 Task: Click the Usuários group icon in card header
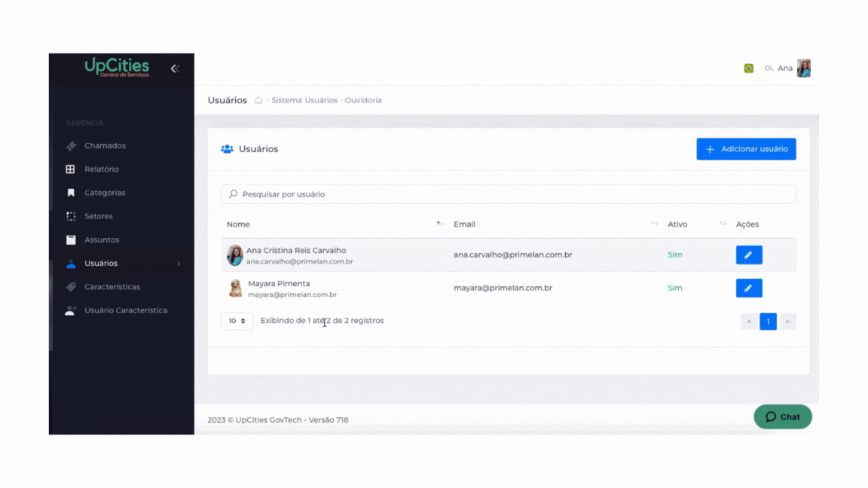pos(227,149)
